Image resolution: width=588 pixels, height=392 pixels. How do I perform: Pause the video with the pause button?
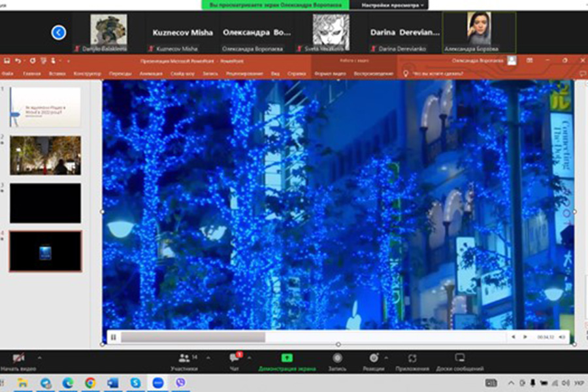[113, 337]
